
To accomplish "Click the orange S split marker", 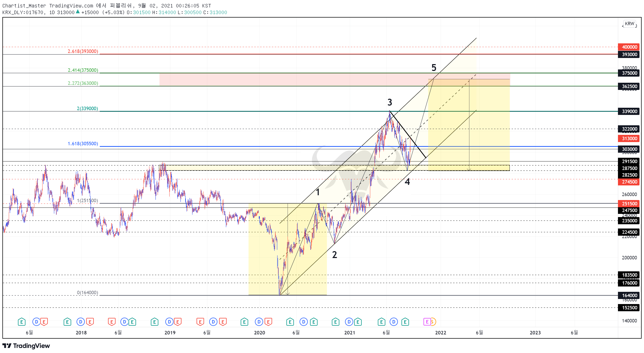I will 433,322.
